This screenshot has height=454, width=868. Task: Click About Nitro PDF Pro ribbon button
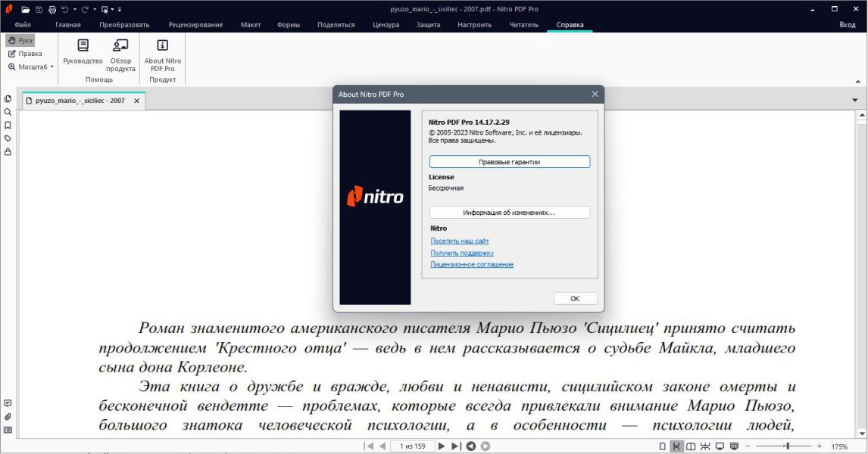pyautogui.click(x=163, y=55)
